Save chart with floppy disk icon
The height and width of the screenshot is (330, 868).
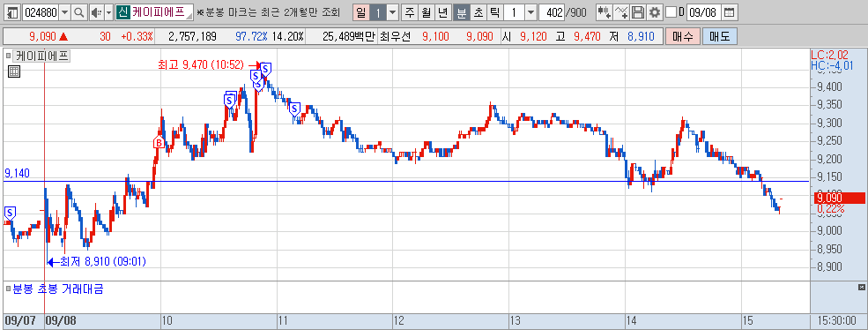coord(638,11)
